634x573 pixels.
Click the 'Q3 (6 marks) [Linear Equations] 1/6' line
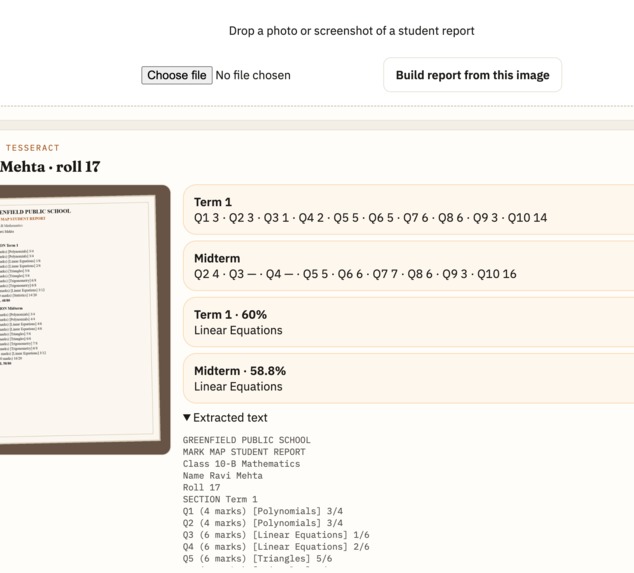point(276,535)
